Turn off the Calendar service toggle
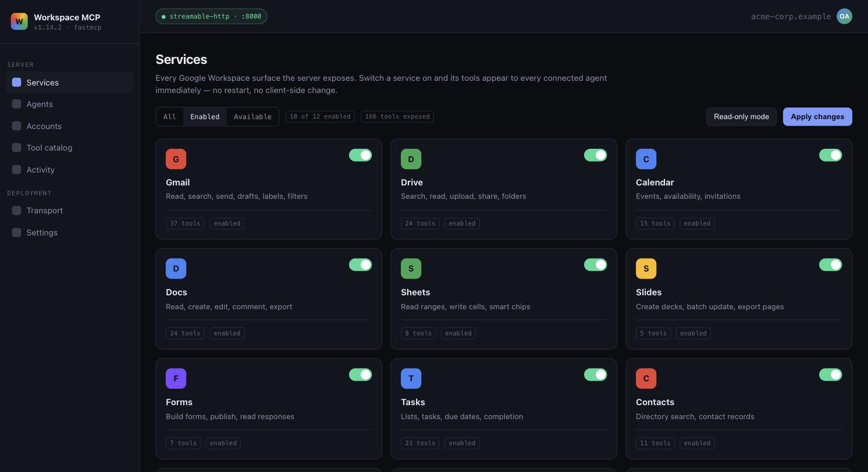The image size is (868, 472). (x=830, y=155)
